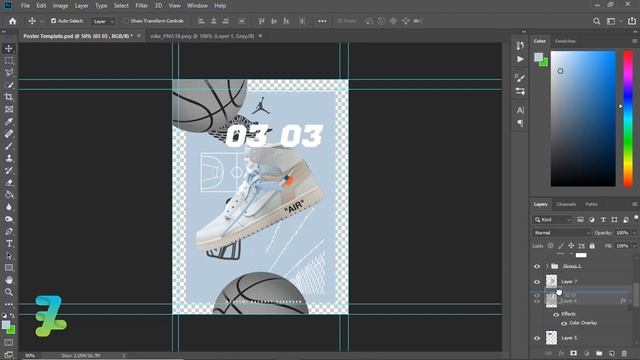Viewport: 640px width, 360px height.
Task: Click the hue spectrum slider
Action: point(628,119)
